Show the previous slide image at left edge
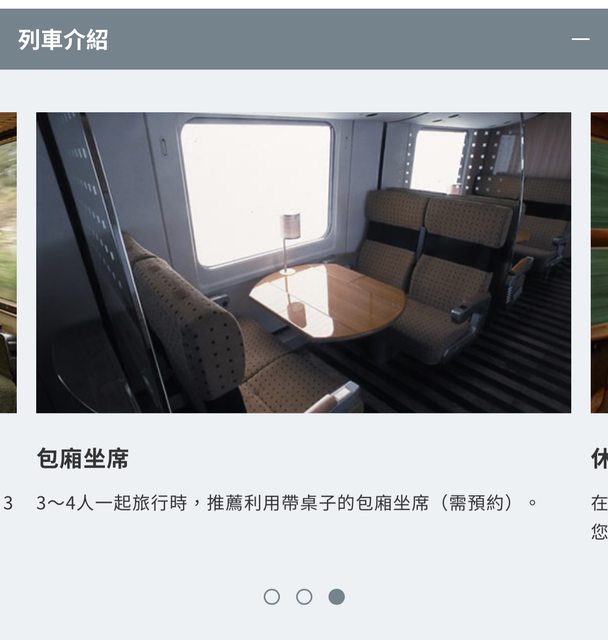608x640 pixels. click(8, 262)
